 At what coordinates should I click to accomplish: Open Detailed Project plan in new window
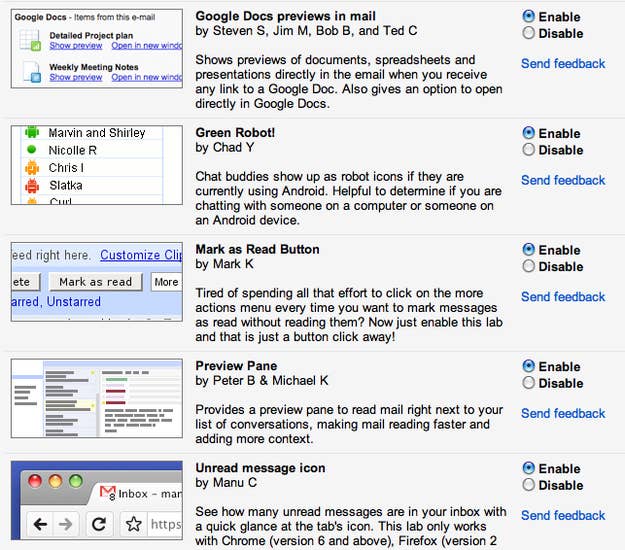147,45
